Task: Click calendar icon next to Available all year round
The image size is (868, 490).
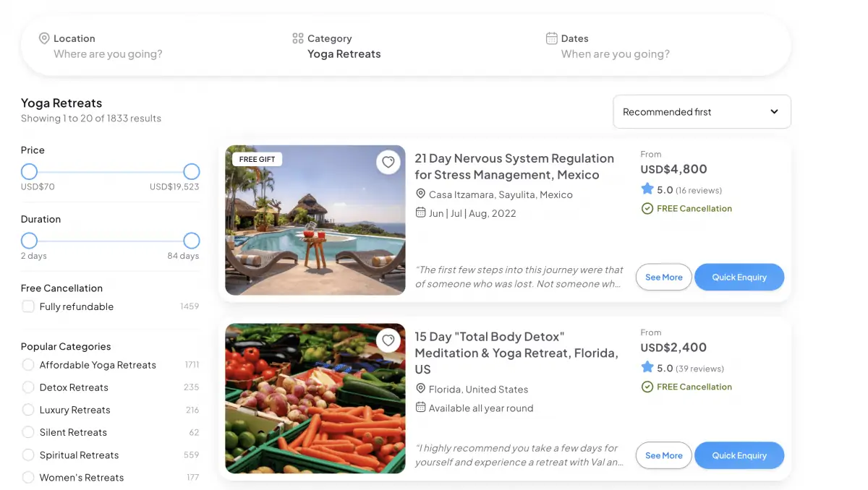Action: [420, 408]
